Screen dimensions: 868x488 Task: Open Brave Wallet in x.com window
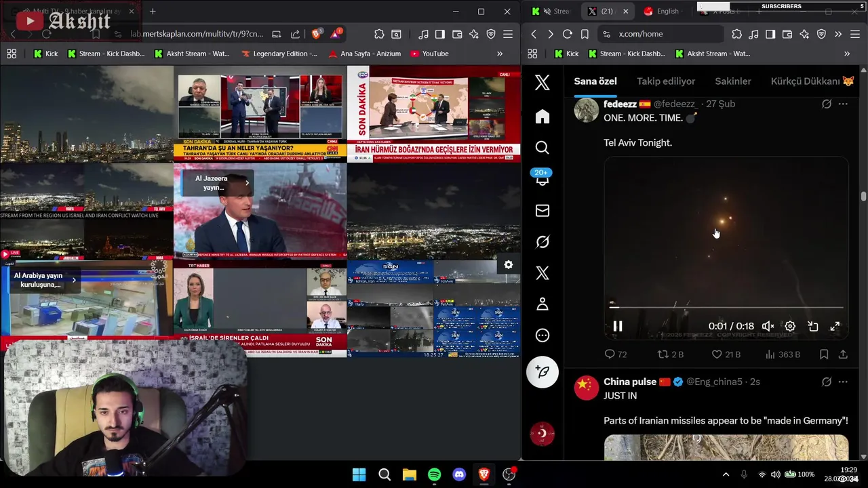click(x=787, y=34)
